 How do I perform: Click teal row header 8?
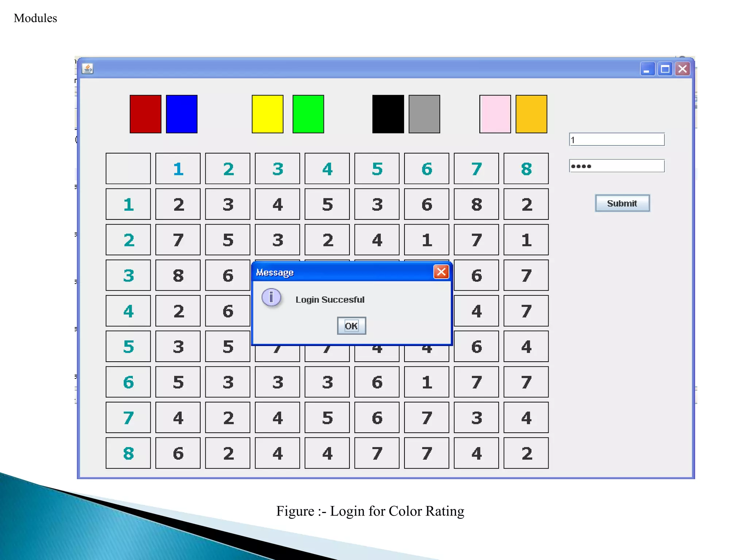(x=128, y=453)
